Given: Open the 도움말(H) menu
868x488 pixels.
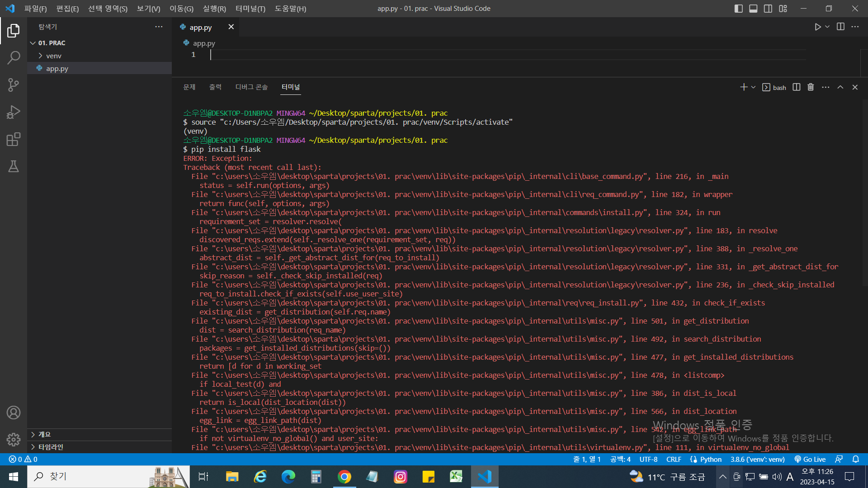Looking at the screenshot, I should [x=290, y=9].
